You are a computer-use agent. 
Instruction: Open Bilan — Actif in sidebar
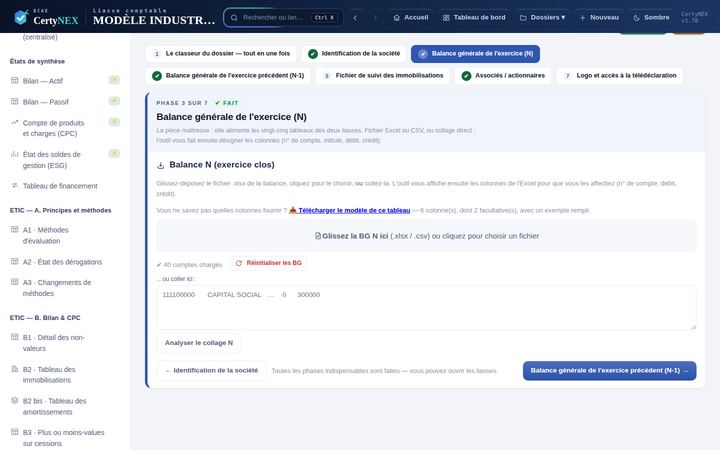click(64, 81)
